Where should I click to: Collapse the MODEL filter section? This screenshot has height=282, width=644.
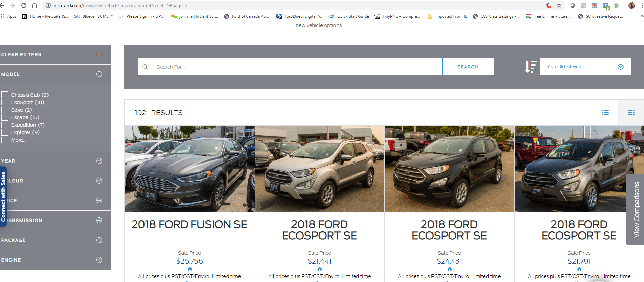[99, 74]
